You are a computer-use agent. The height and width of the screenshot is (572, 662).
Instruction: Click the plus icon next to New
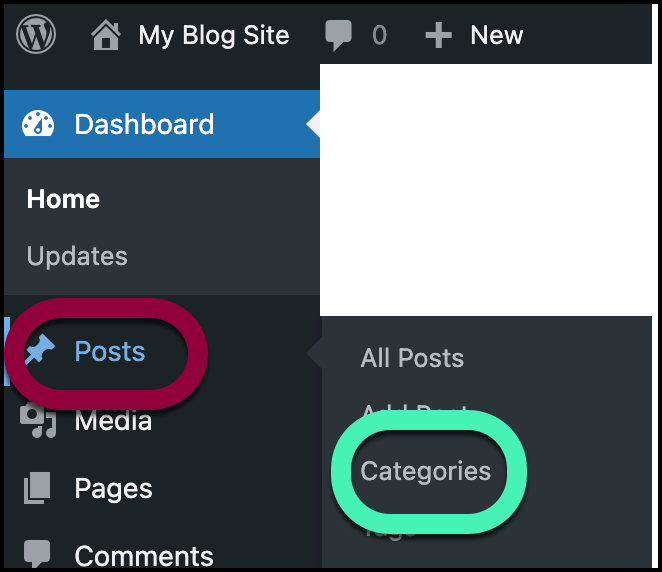[x=438, y=36]
